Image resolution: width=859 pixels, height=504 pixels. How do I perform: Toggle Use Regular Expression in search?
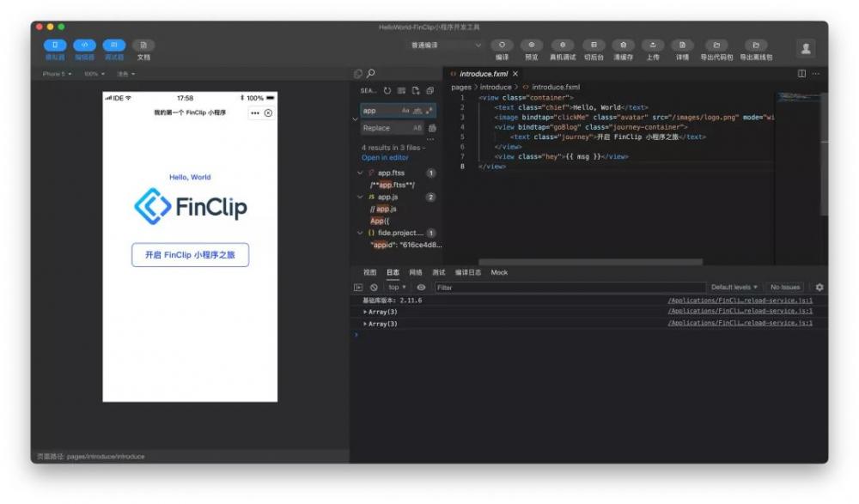429,111
